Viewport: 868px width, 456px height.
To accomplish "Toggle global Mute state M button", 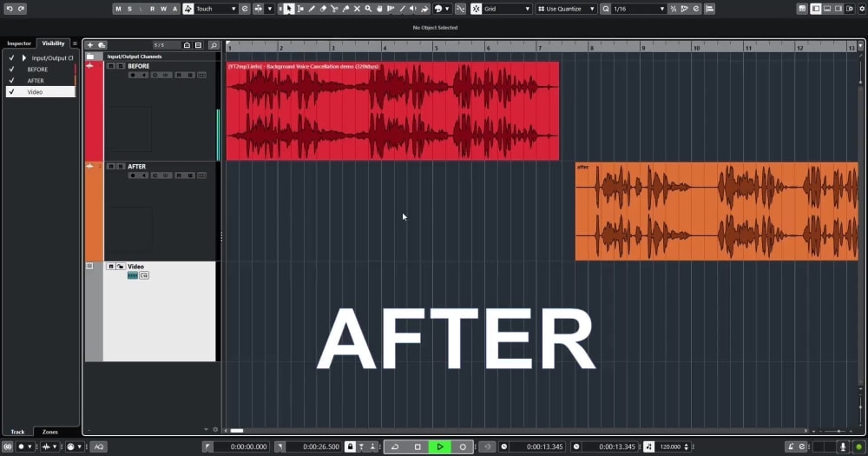I will coord(118,9).
